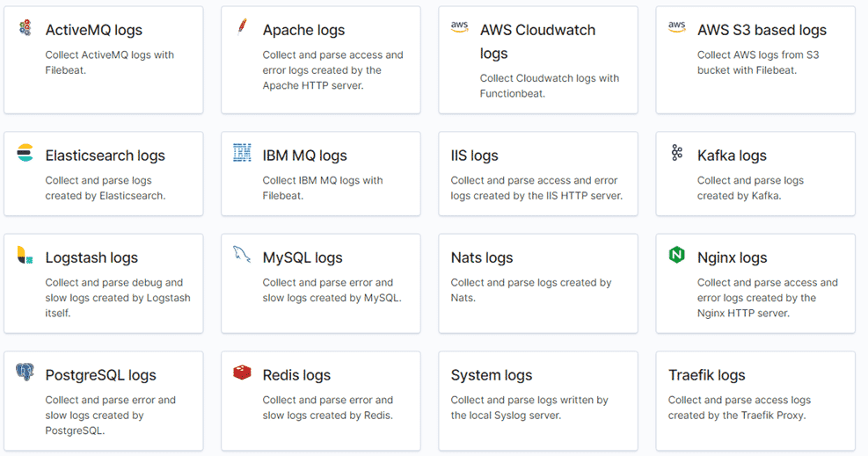
Task: Click 'Collect Cloudwatch logs with Functionbeat.' text
Action: [549, 86]
